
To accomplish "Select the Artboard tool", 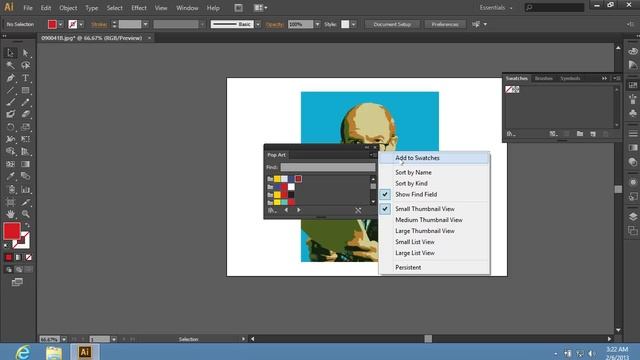I will pos(11,202).
